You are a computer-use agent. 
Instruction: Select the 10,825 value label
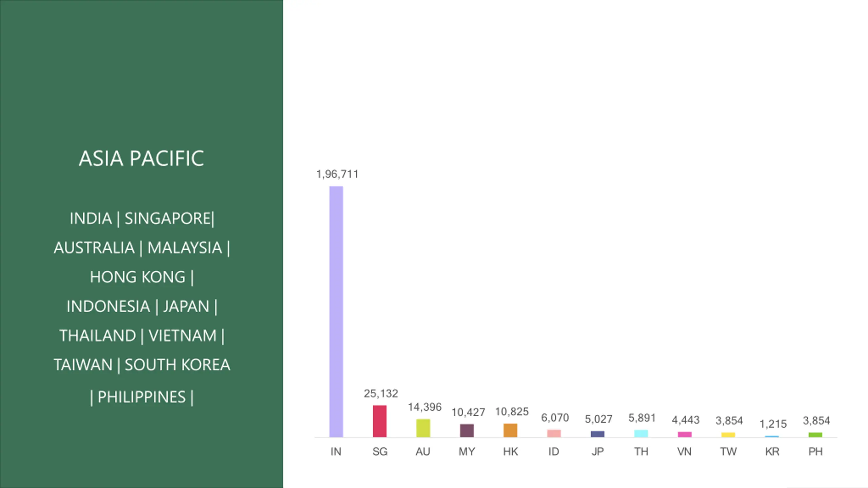[x=512, y=412]
